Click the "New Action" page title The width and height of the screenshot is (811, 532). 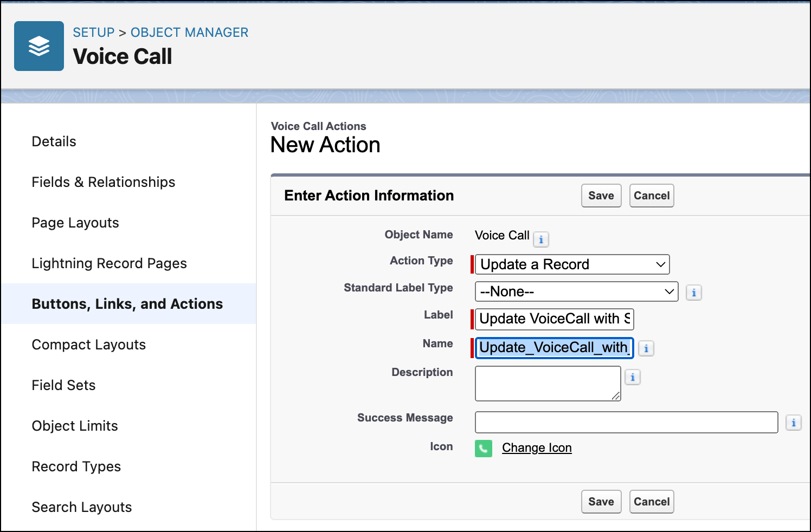point(325,145)
